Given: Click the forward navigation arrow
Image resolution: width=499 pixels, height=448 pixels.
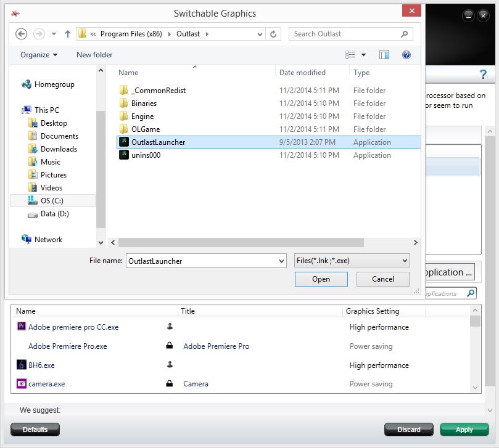Looking at the screenshot, I should (39, 34).
